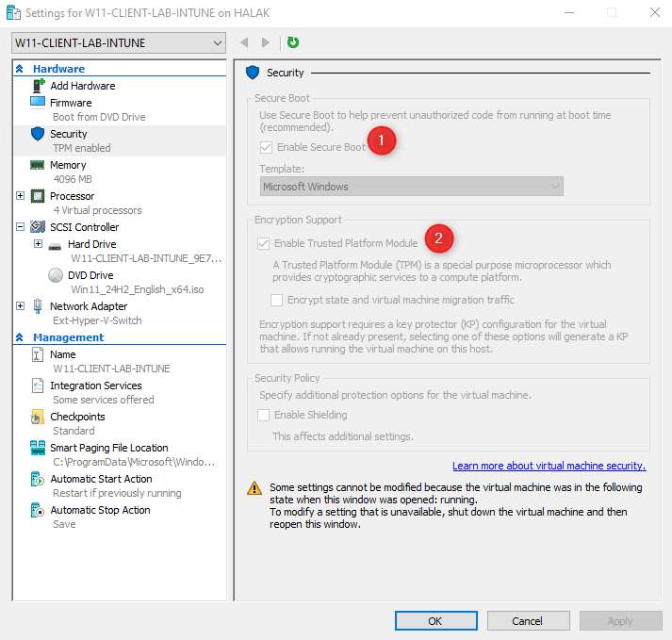The width and height of the screenshot is (672, 640).
Task: Click W11-CLIENT-LAB-INTUNE_9E7 hard drive file text
Action: (146, 258)
